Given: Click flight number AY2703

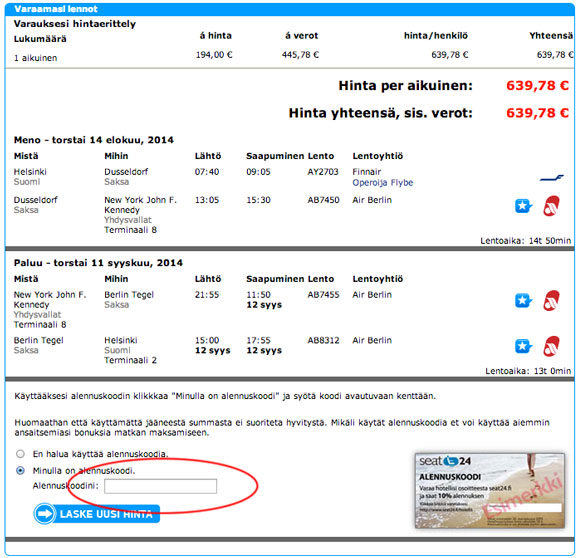Looking at the screenshot, I should (x=323, y=172).
